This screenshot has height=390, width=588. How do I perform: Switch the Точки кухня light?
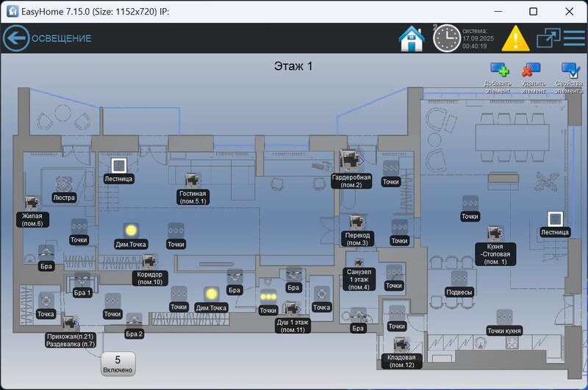click(x=503, y=317)
